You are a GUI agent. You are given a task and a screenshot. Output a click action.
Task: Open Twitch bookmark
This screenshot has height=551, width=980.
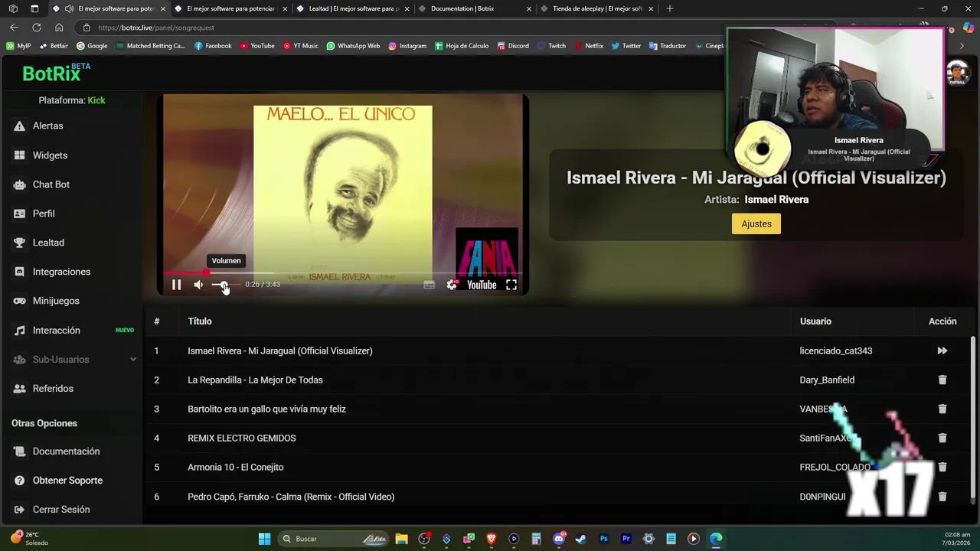(x=551, y=46)
